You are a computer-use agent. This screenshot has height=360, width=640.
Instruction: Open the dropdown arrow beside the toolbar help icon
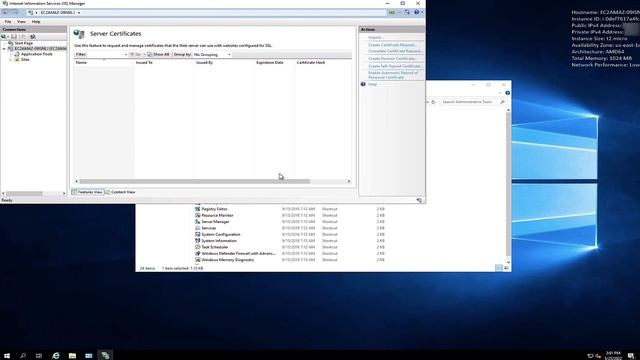point(422,13)
